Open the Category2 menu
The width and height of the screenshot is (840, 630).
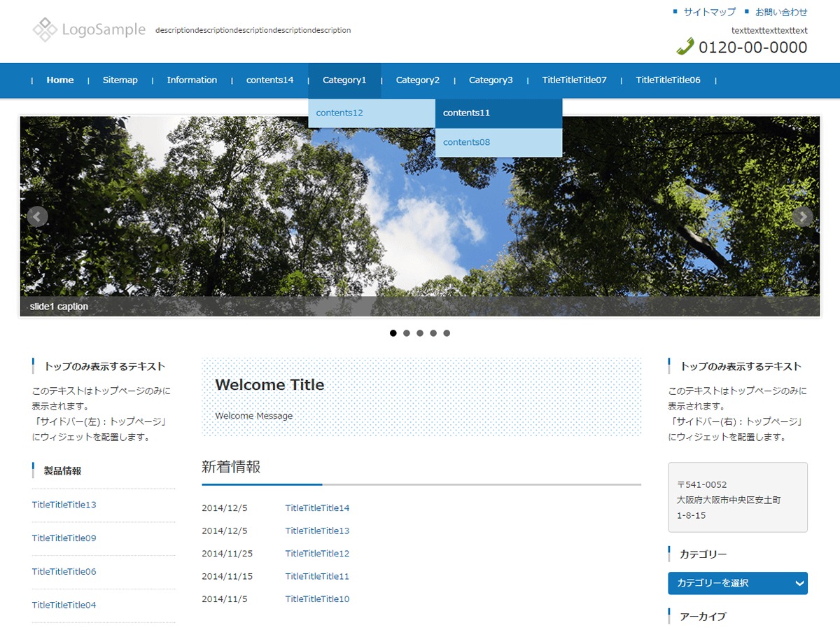418,80
